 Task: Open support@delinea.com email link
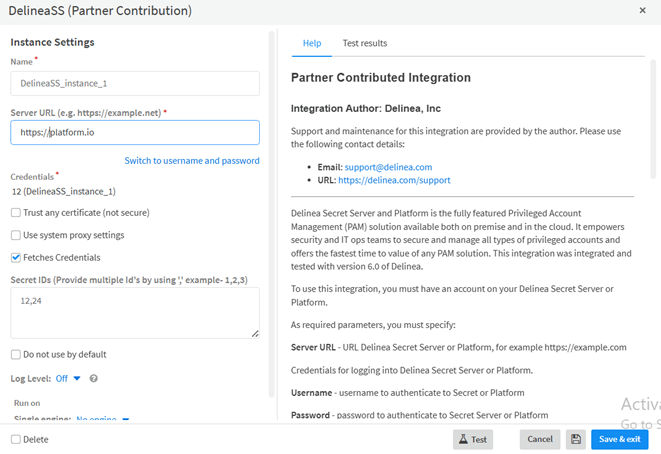pyautogui.click(x=387, y=167)
